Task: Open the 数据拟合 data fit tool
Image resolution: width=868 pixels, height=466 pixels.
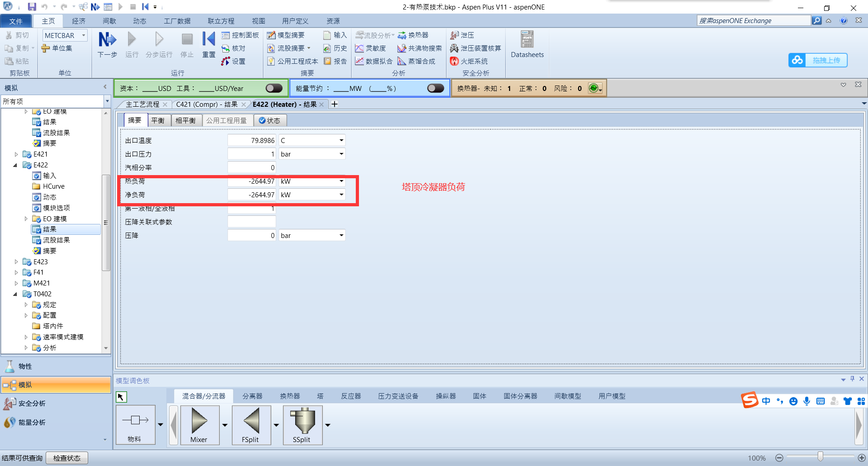Action: click(374, 61)
